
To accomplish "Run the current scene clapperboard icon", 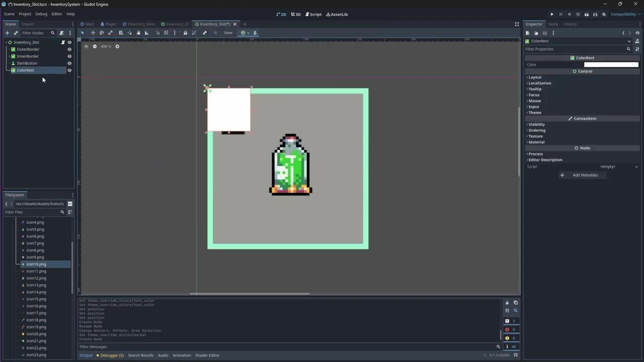I will point(587,14).
